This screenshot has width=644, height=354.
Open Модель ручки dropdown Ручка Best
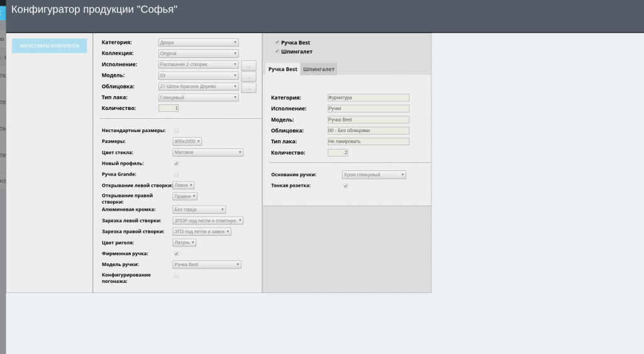coord(206,265)
